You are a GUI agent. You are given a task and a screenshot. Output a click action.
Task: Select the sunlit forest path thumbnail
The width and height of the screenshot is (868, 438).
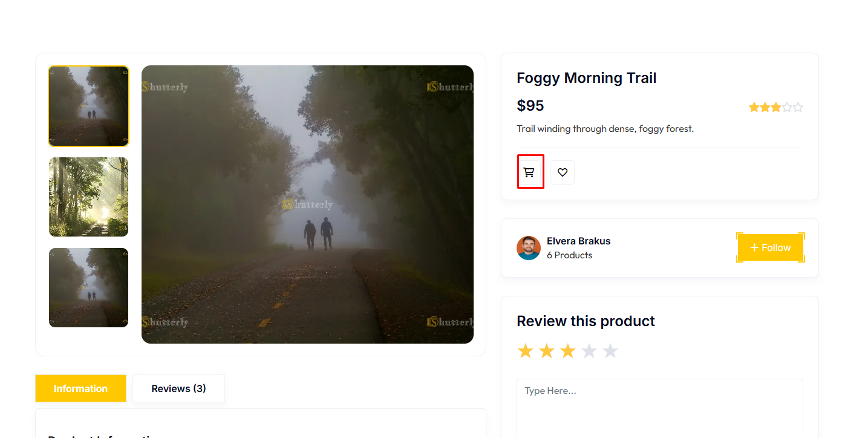tap(88, 197)
